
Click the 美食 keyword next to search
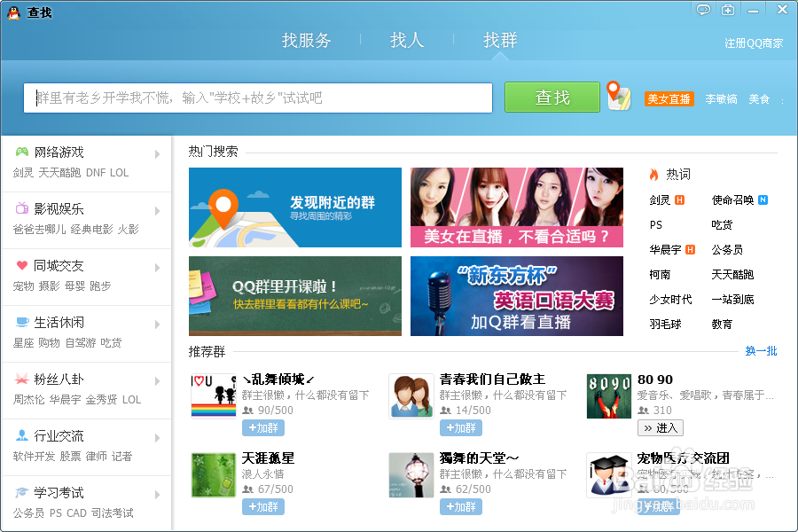coord(759,98)
